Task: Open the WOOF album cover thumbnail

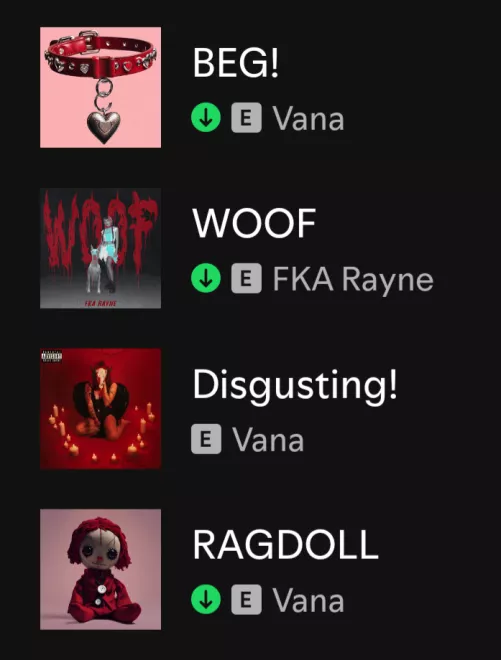Action: coord(100,248)
